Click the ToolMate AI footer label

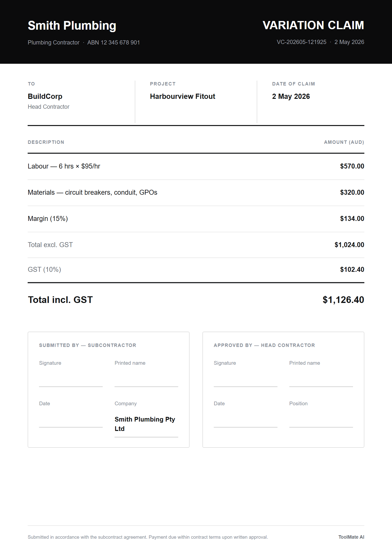(351, 537)
